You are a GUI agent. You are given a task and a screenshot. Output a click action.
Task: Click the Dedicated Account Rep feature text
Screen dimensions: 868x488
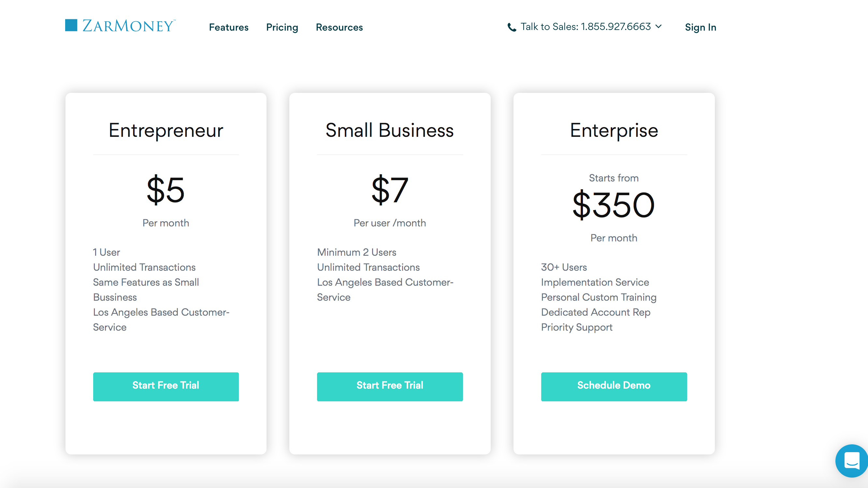coord(595,312)
